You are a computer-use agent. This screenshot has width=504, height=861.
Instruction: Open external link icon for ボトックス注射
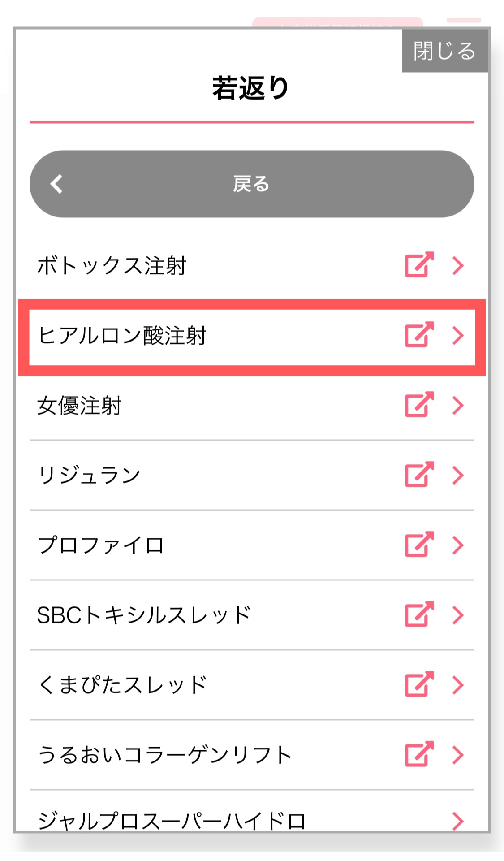pos(419,265)
